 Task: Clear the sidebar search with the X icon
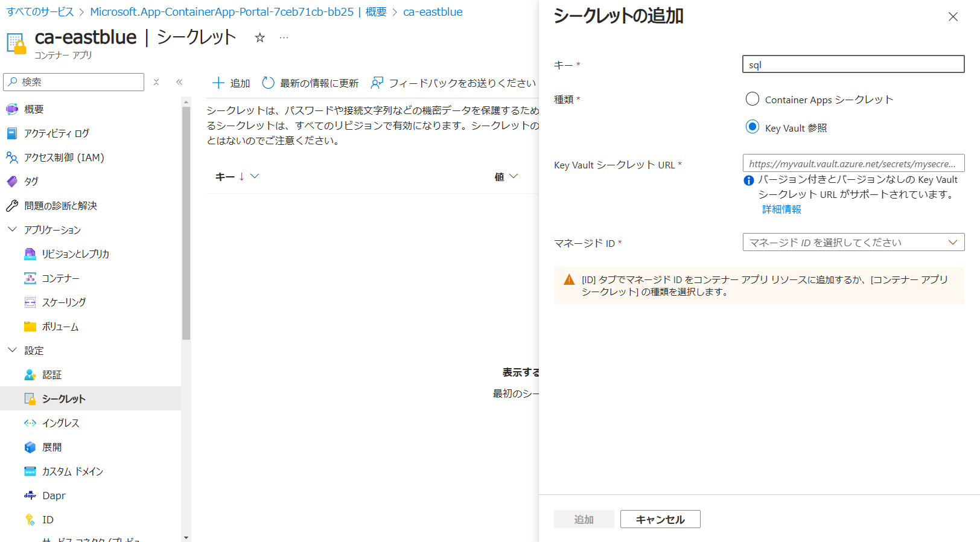(156, 82)
